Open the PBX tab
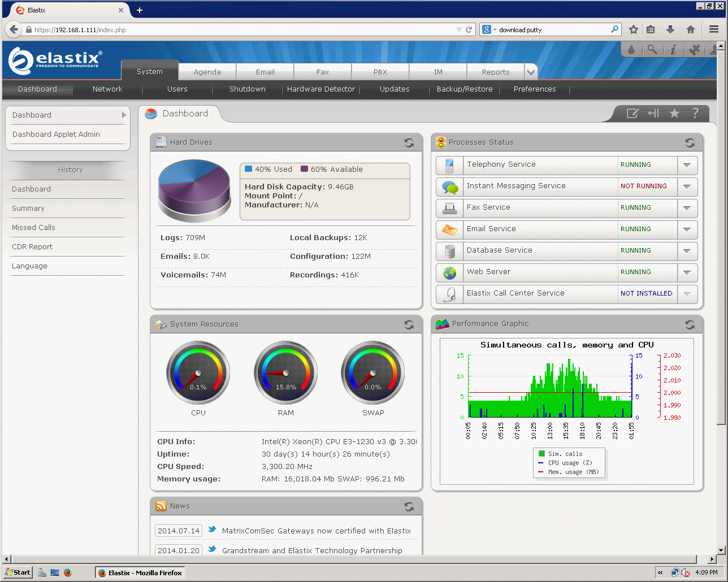 pos(380,72)
